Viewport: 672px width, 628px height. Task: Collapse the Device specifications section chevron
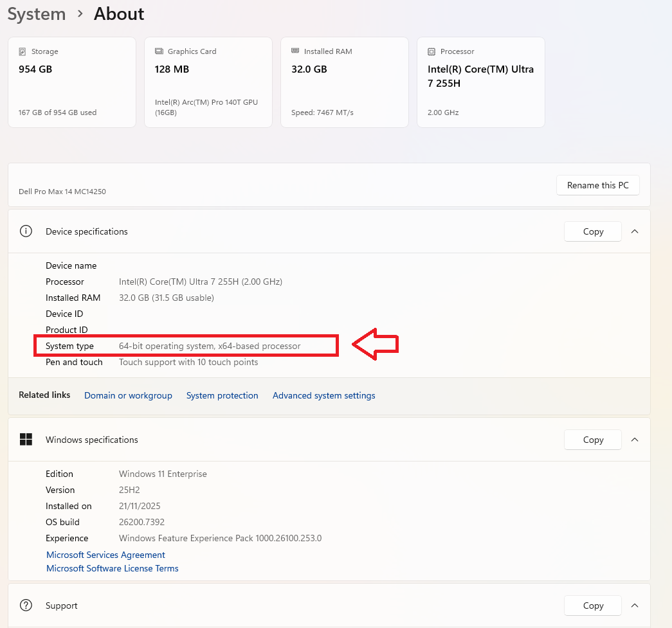click(x=635, y=231)
